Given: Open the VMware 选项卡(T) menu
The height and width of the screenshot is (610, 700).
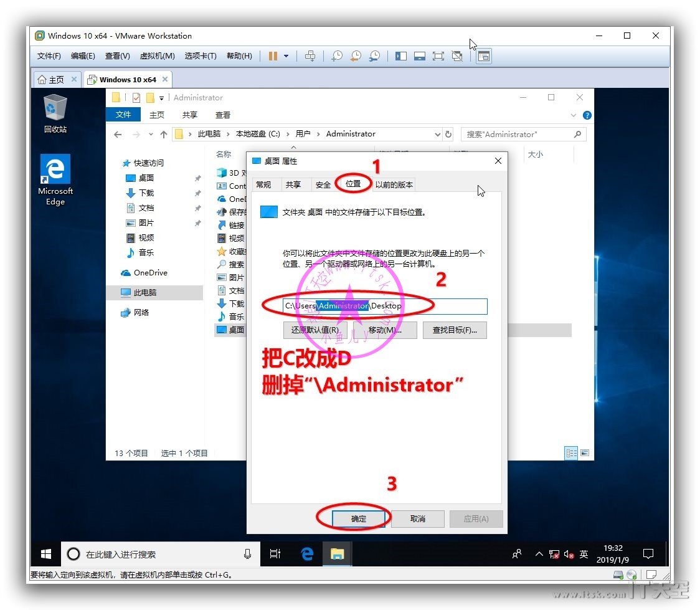Looking at the screenshot, I should [x=201, y=56].
